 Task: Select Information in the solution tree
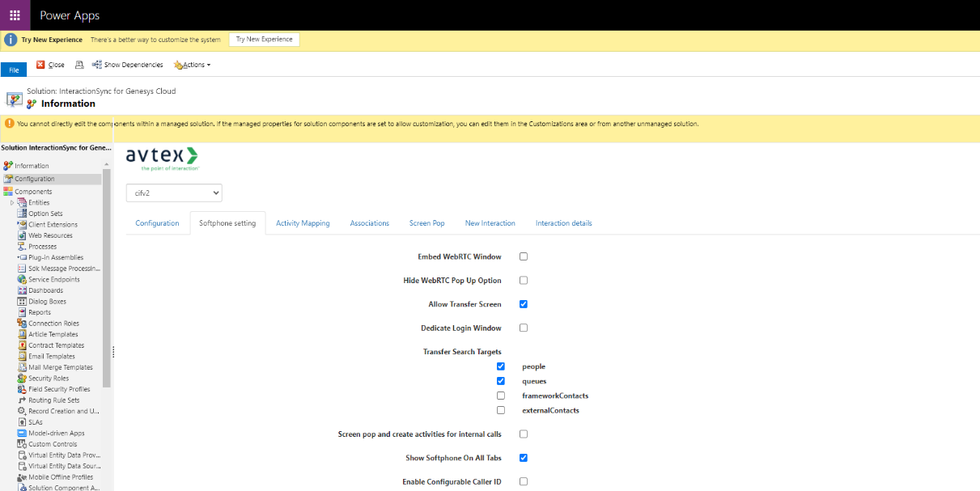[32, 166]
